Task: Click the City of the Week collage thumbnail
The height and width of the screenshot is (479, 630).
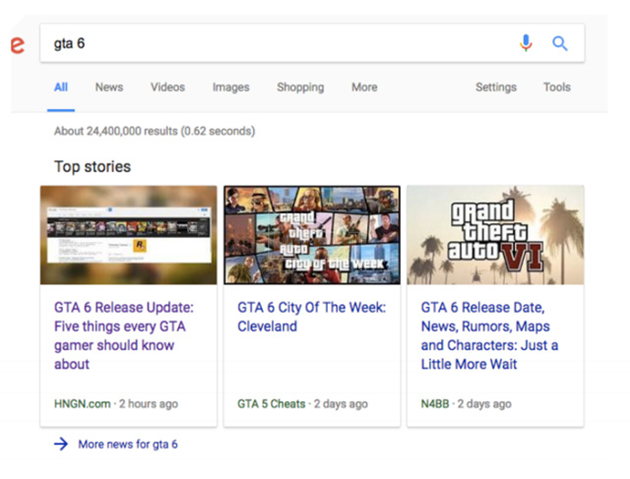Action: point(312,235)
